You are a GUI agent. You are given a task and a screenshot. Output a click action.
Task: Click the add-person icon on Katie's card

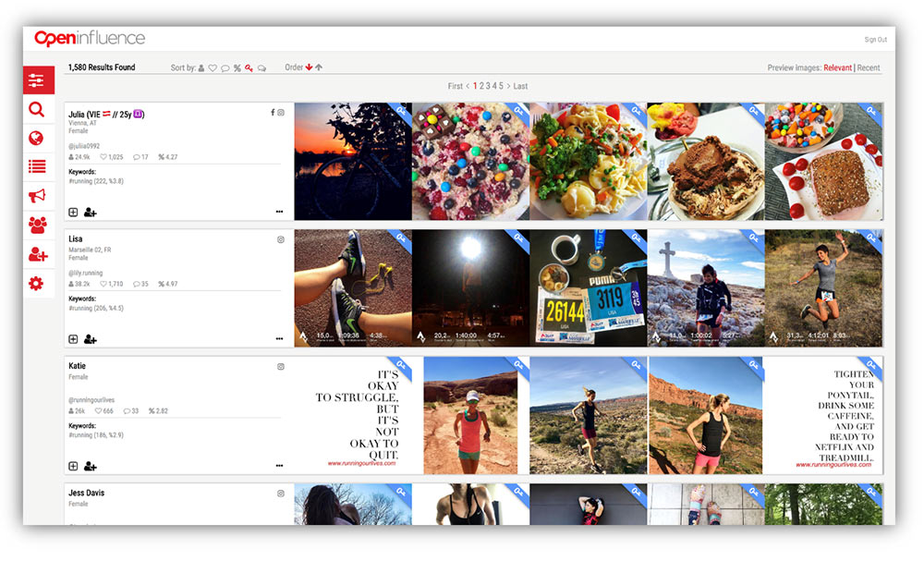pos(91,466)
